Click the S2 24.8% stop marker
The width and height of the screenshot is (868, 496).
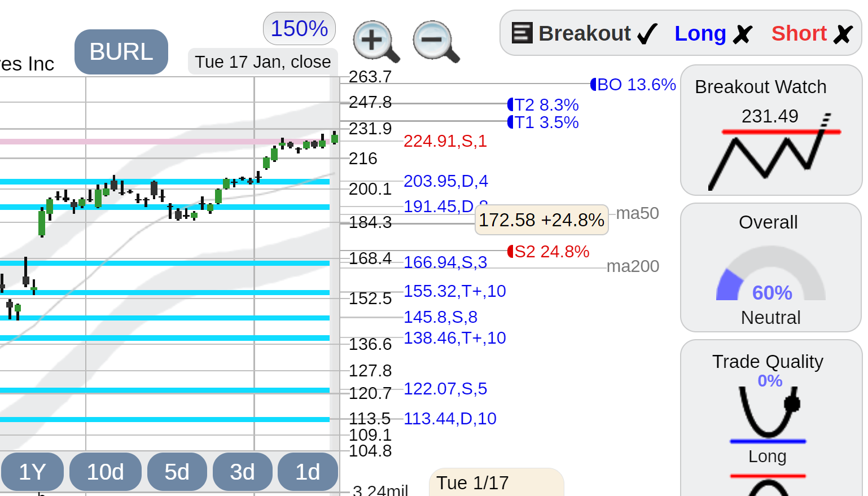click(548, 252)
